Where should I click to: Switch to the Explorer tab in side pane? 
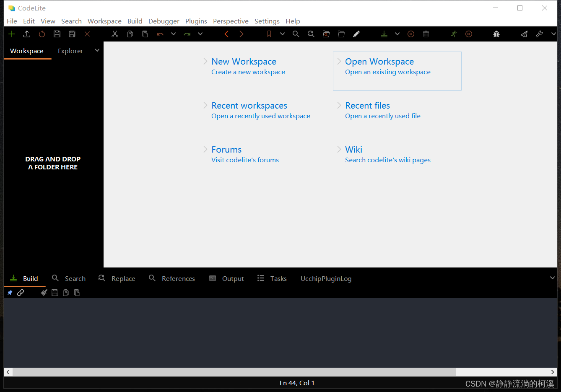(70, 51)
